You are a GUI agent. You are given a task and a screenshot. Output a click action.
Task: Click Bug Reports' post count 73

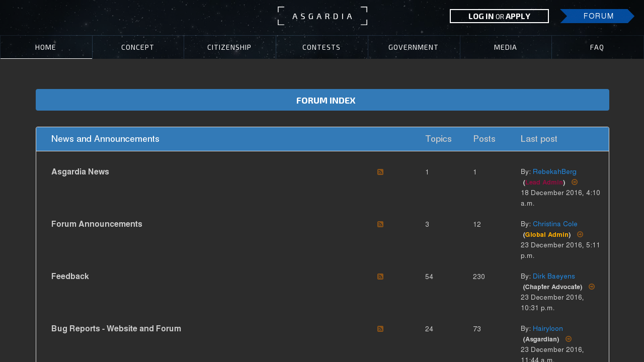(x=477, y=329)
